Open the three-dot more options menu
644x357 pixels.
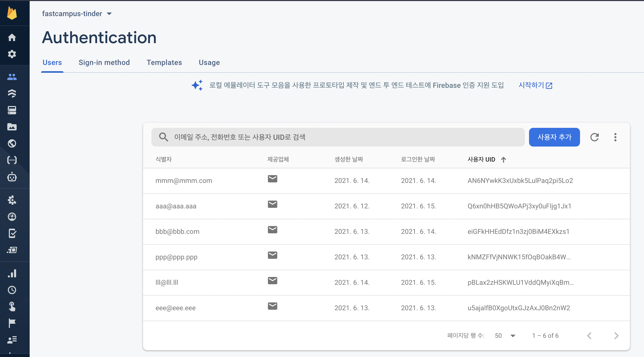point(615,137)
